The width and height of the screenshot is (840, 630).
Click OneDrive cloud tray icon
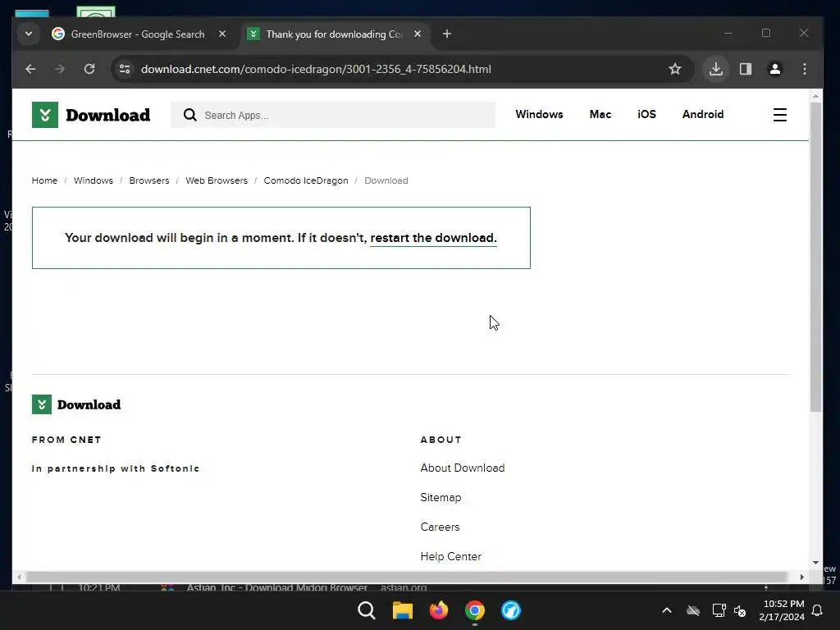tap(693, 610)
